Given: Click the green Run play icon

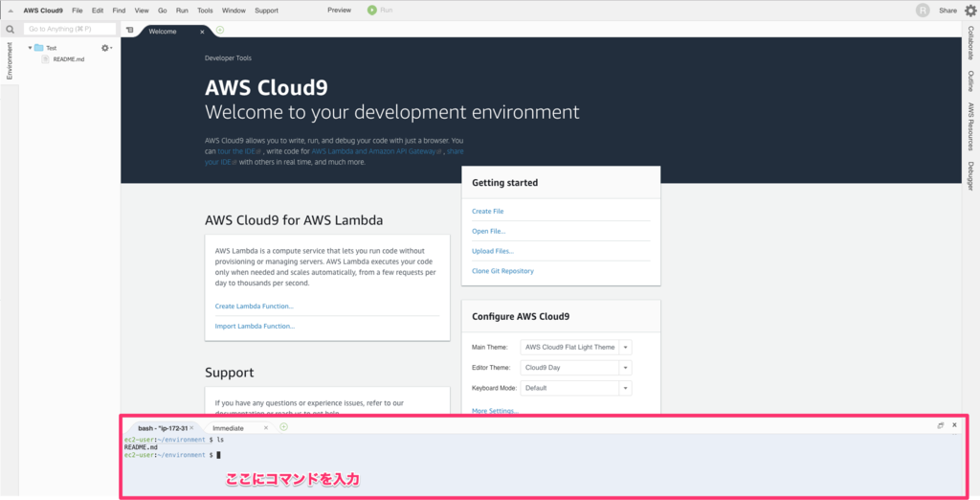Looking at the screenshot, I should point(372,10).
